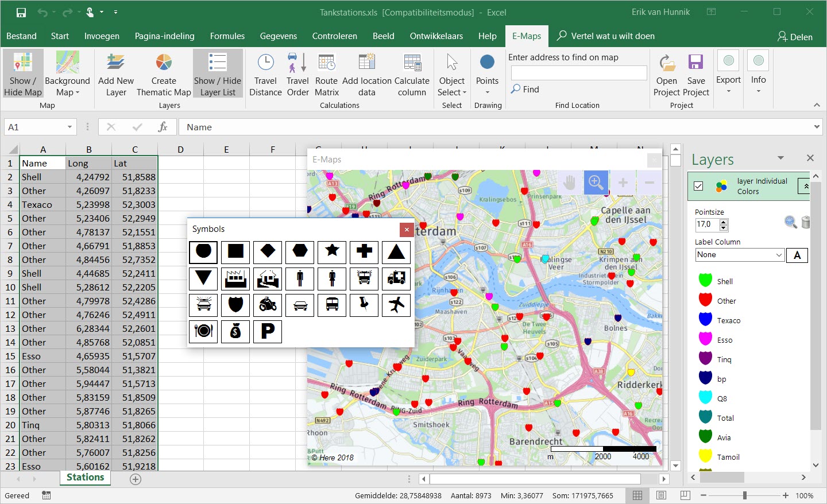Select the circle symbol in Symbols dialog
Viewport: 827px width, 504px height.
tap(203, 251)
